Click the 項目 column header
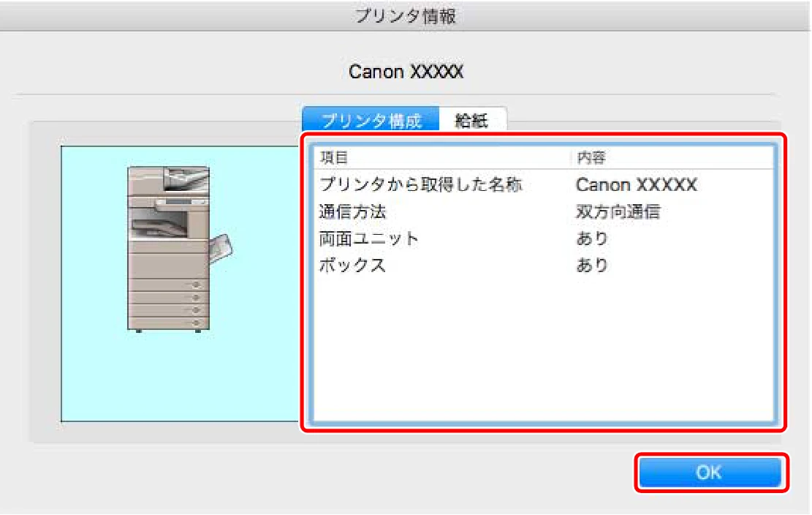 coord(441,157)
